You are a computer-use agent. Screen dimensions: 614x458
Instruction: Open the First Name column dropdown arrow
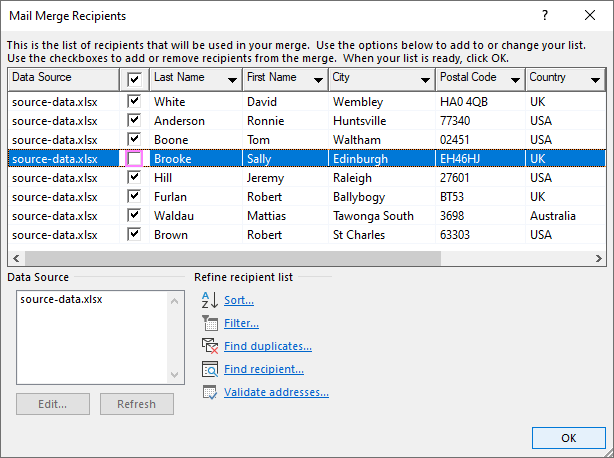[318, 80]
